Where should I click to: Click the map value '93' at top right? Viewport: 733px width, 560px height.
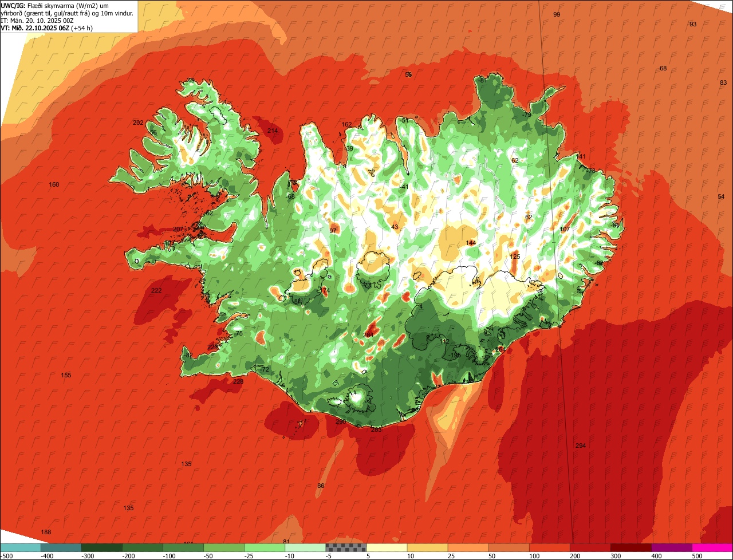pyautogui.click(x=693, y=24)
